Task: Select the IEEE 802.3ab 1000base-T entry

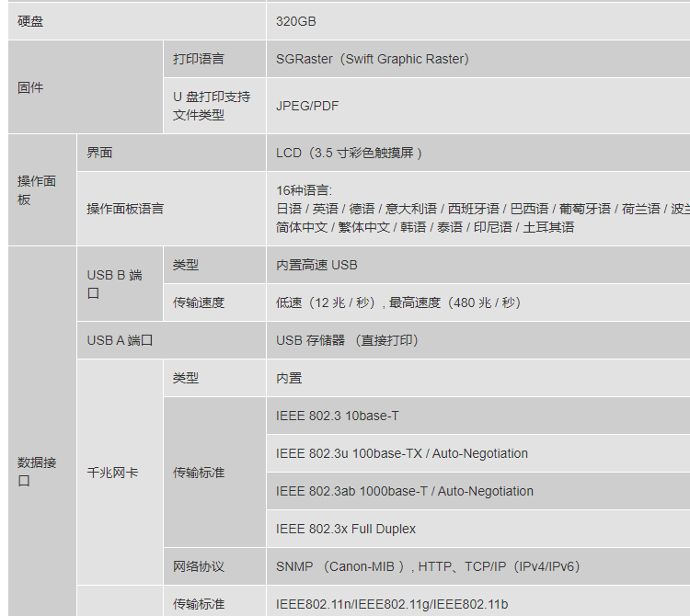Action: click(405, 491)
